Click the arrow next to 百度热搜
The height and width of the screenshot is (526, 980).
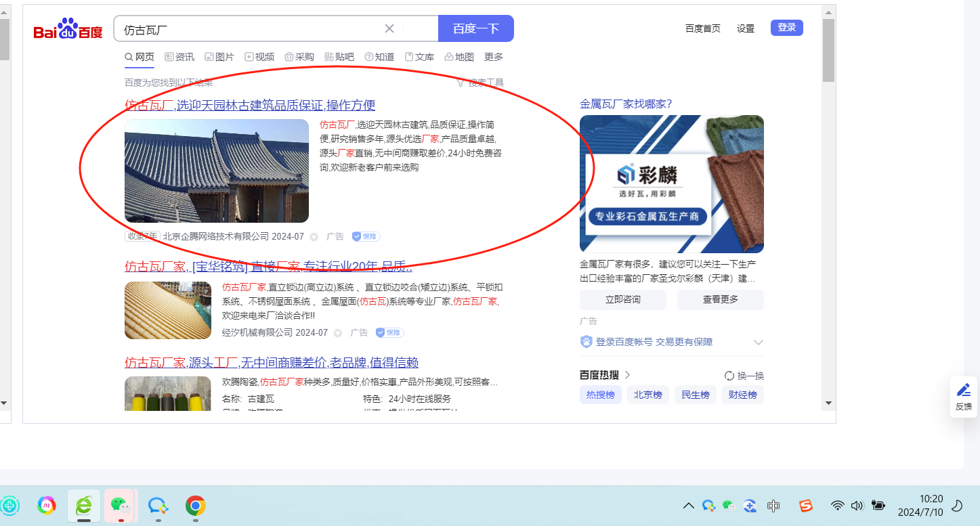click(628, 375)
